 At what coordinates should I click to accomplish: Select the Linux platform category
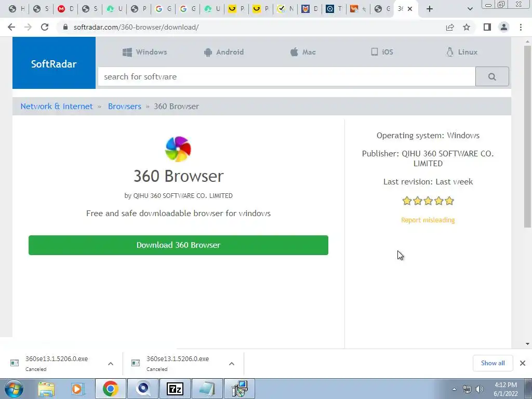[462, 52]
